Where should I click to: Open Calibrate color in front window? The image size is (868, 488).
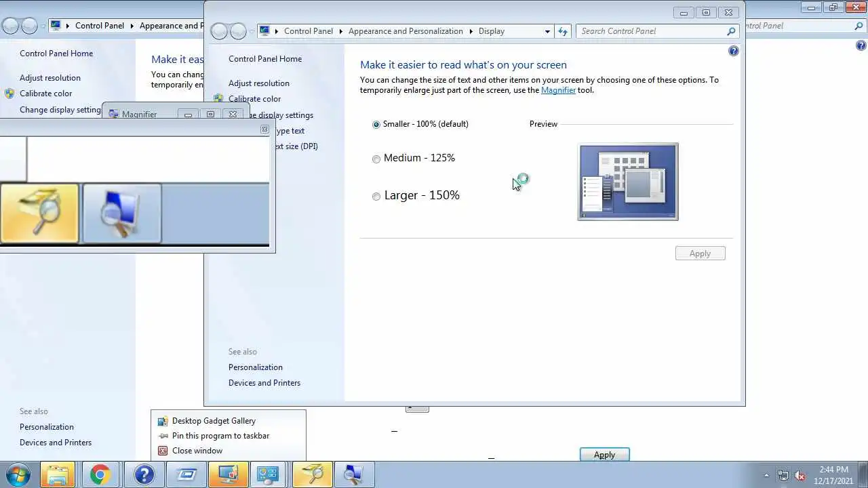click(x=254, y=99)
